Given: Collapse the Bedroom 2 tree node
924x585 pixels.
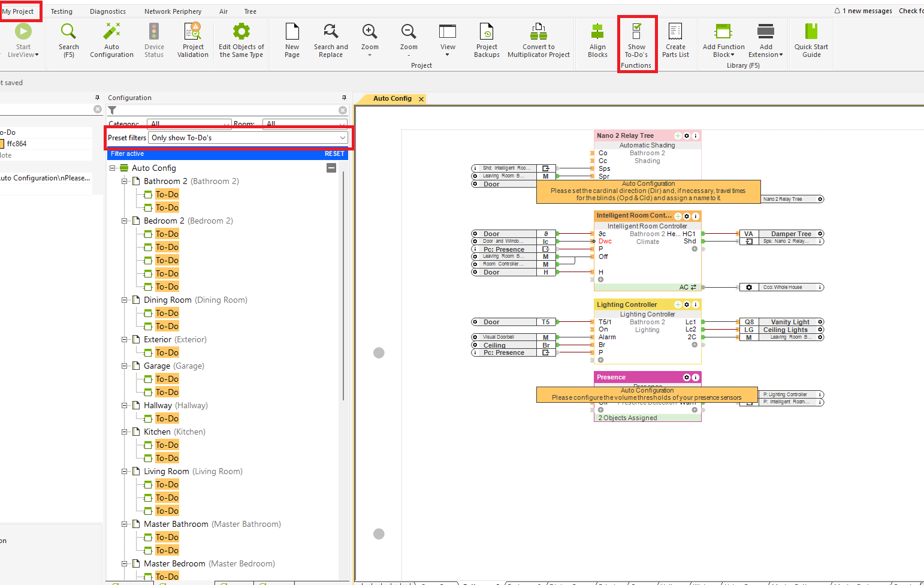Looking at the screenshot, I should (x=125, y=221).
